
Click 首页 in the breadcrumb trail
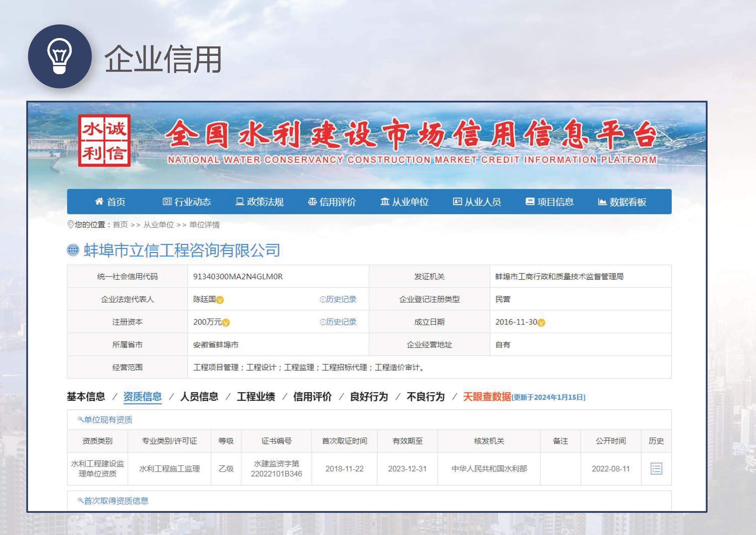click(x=120, y=225)
